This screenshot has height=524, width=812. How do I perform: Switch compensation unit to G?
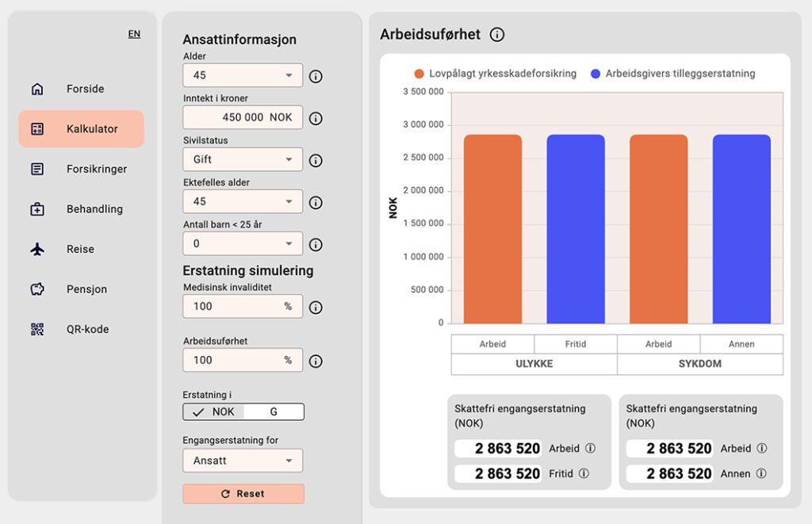(x=274, y=412)
